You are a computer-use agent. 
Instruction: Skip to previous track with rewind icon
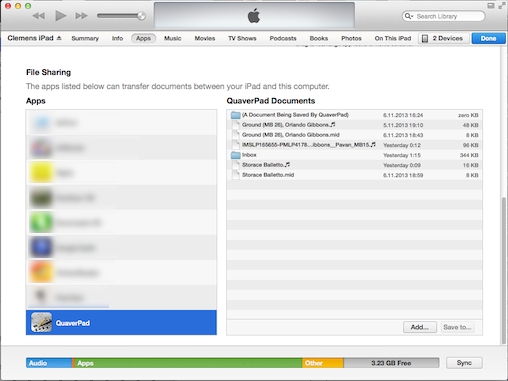click(x=39, y=16)
